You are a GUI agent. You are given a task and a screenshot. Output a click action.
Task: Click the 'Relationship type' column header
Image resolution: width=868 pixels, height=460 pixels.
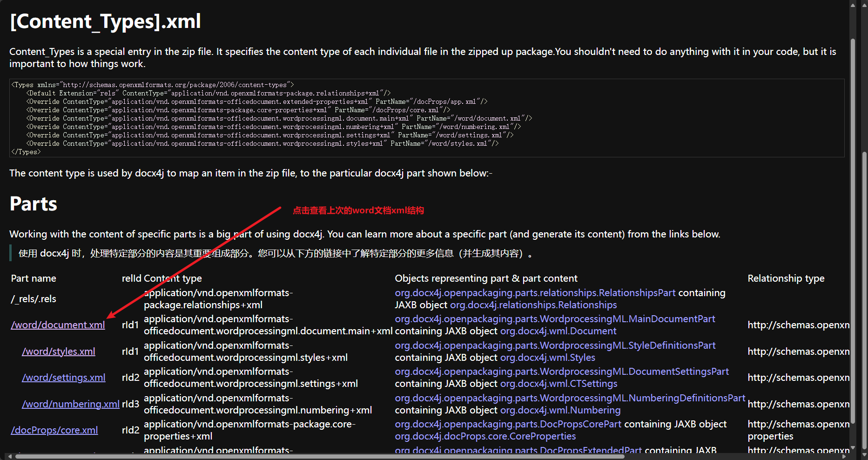click(786, 278)
